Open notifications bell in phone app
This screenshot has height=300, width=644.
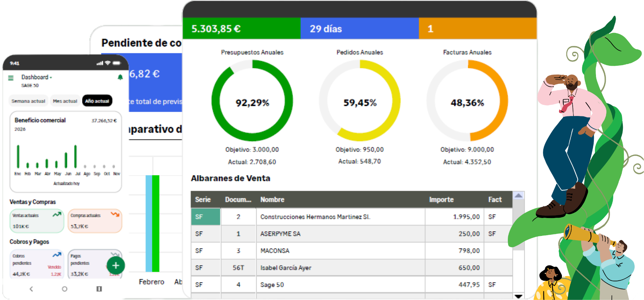pos(120,77)
